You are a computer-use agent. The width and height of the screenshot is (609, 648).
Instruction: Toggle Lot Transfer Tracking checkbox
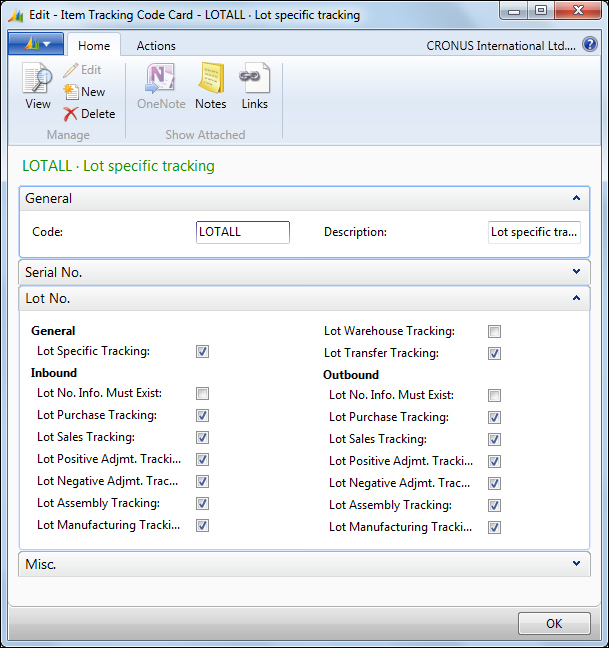[x=495, y=354]
